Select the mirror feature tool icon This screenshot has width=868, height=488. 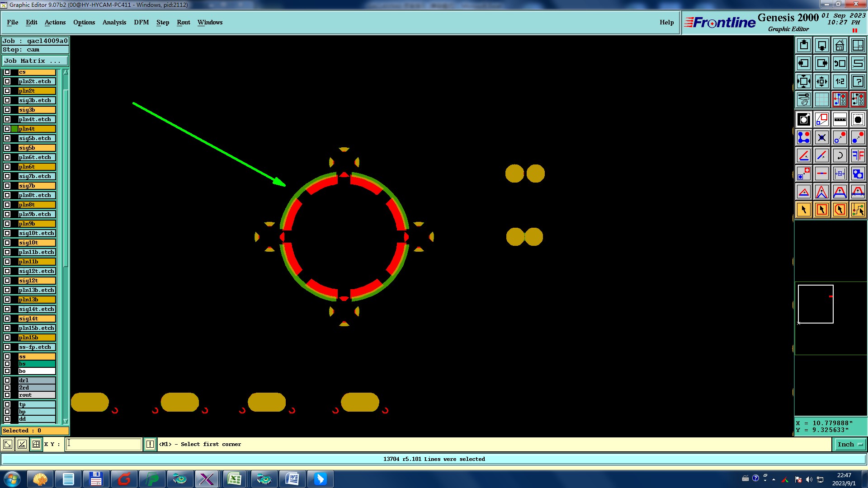coord(858,155)
